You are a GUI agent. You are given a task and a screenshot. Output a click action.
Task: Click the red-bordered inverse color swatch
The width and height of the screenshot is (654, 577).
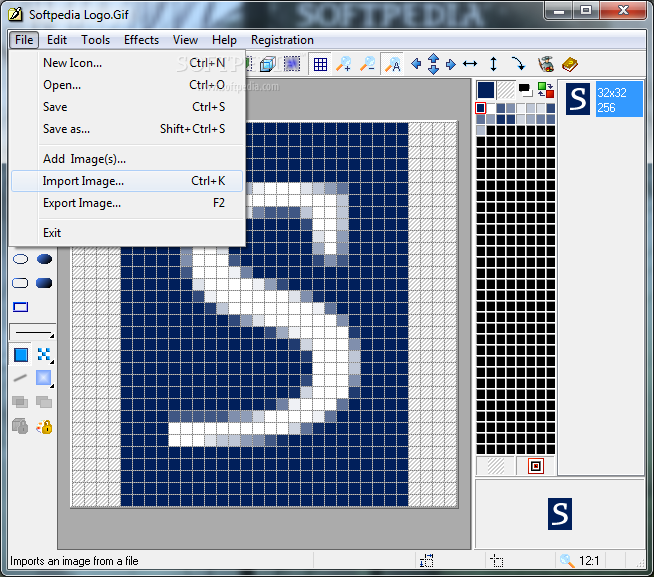click(x=536, y=466)
